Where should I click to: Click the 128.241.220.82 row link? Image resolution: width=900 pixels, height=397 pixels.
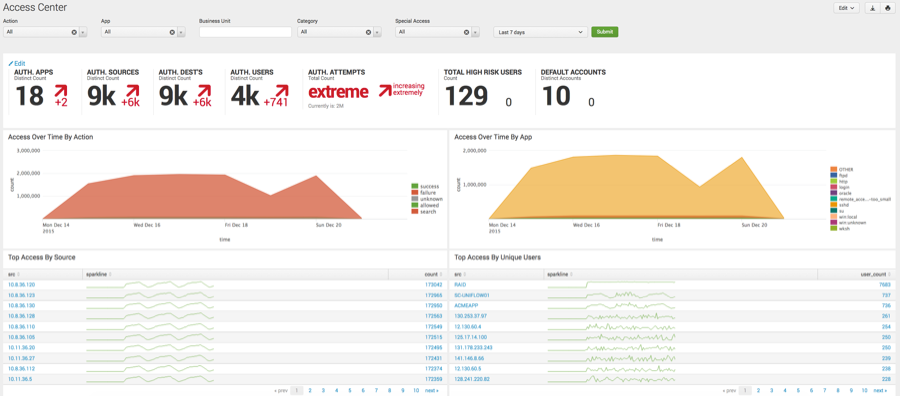point(471,379)
